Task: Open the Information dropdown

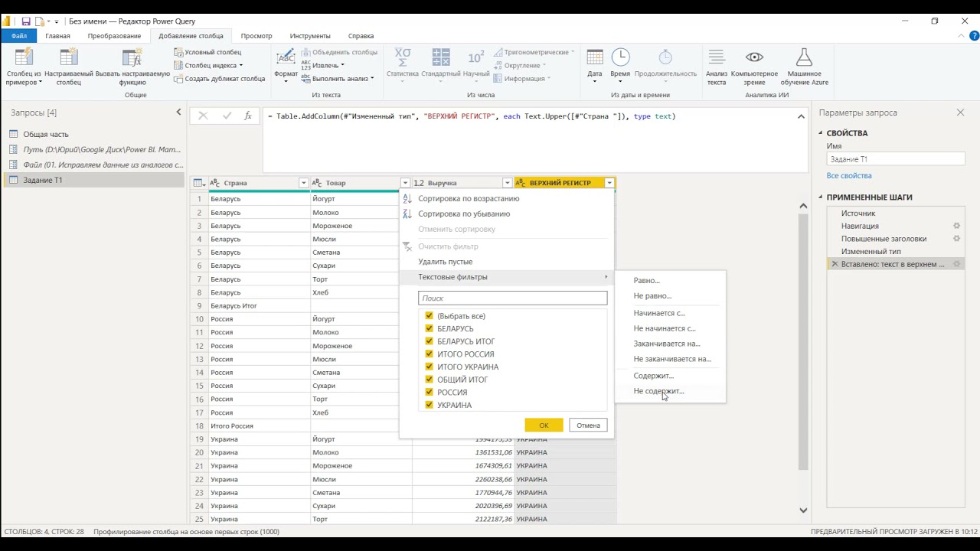Action: pyautogui.click(x=522, y=79)
